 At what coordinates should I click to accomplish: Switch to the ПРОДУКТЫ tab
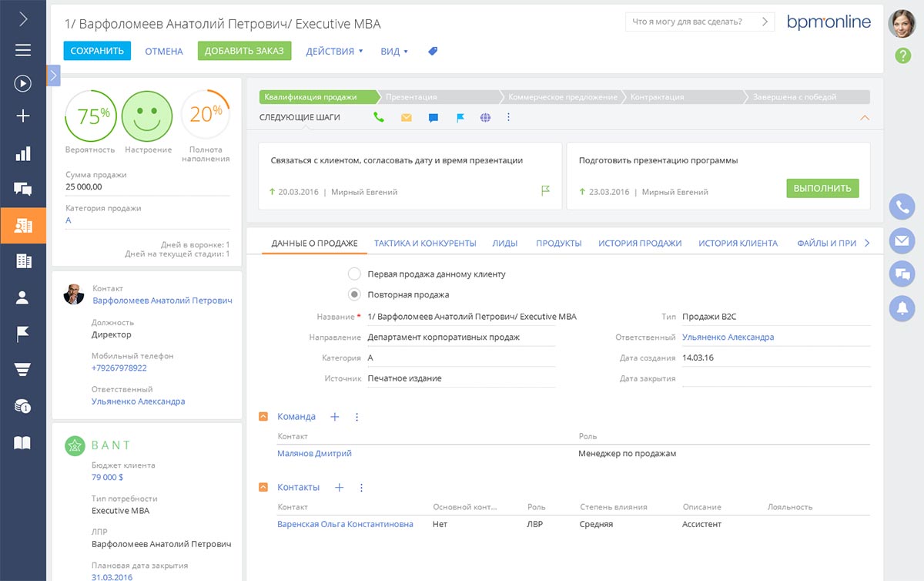click(x=558, y=243)
